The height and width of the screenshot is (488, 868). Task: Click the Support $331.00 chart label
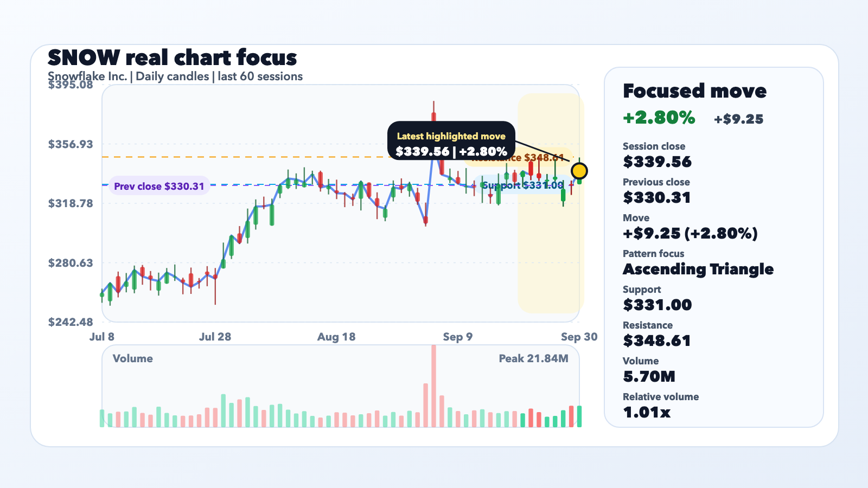tap(523, 185)
